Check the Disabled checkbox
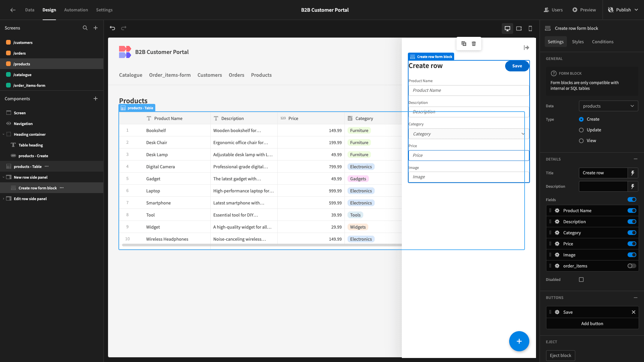Screen dimensions: 644x362 pos(581,280)
